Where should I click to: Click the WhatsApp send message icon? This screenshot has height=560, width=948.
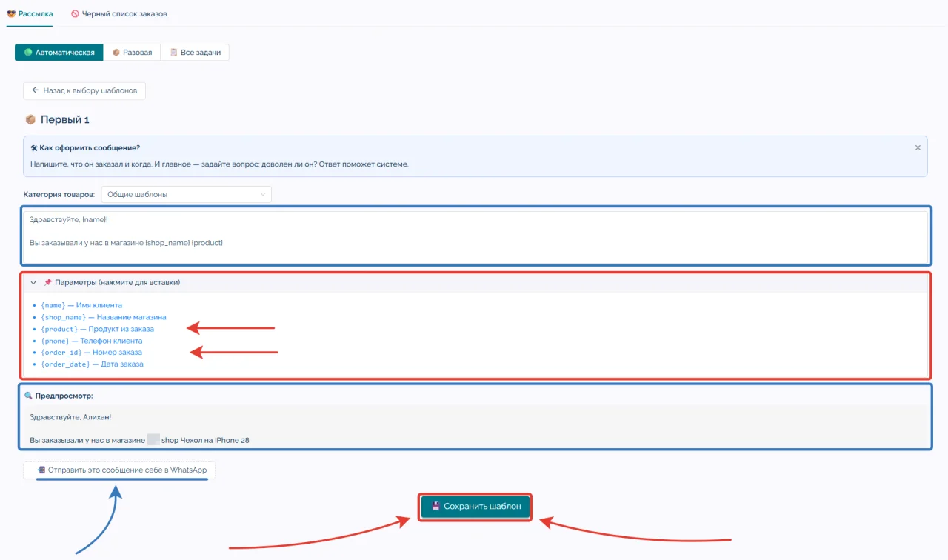(x=41, y=470)
